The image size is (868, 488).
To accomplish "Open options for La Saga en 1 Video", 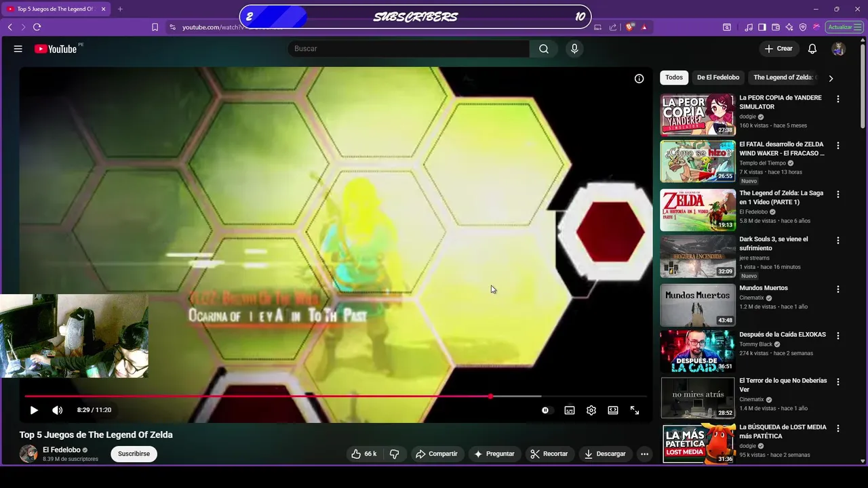I will click(838, 195).
